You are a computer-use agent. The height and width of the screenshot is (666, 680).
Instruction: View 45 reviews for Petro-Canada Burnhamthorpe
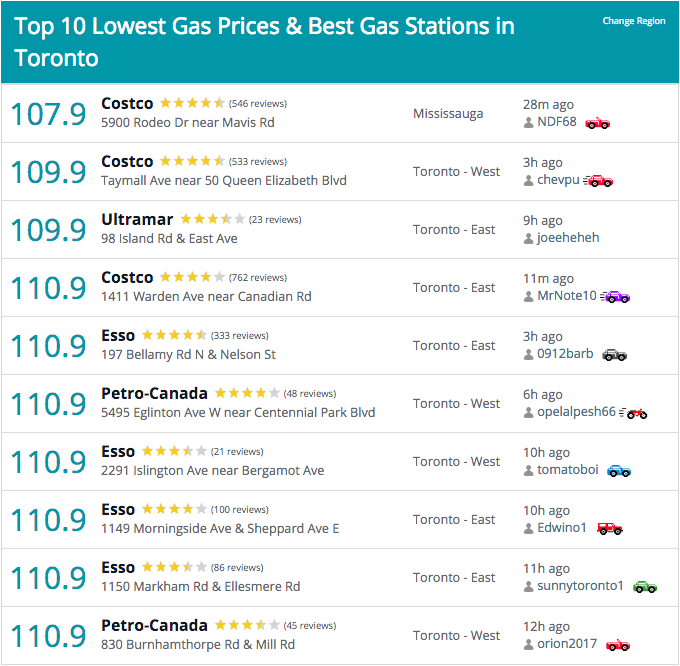pos(310,626)
